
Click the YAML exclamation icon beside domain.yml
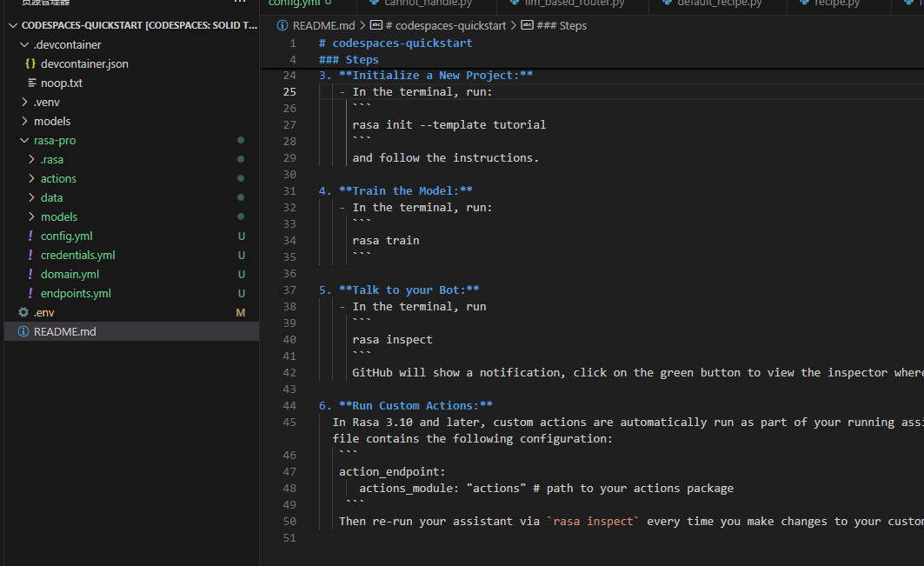pyautogui.click(x=30, y=274)
